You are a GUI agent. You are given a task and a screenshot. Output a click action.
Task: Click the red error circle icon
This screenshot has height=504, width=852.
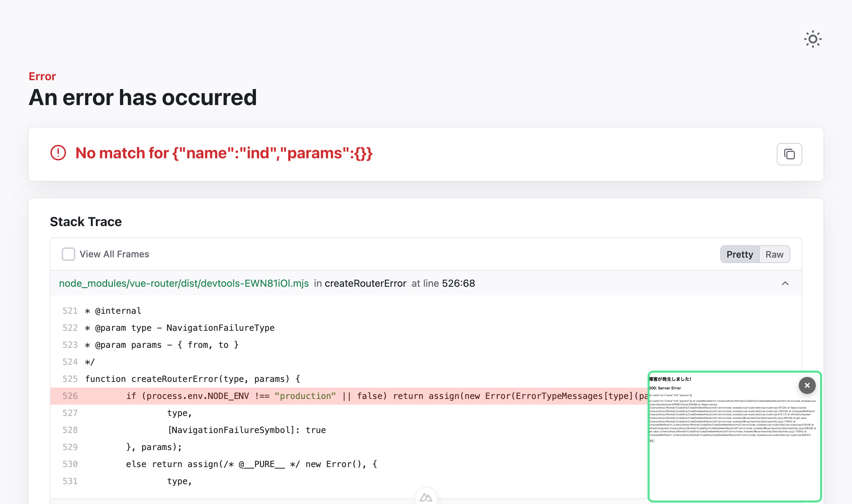58,153
